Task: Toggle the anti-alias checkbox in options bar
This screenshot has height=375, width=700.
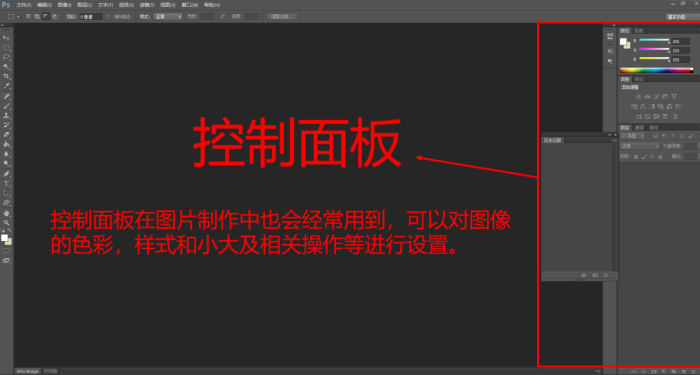Action: click(109, 17)
